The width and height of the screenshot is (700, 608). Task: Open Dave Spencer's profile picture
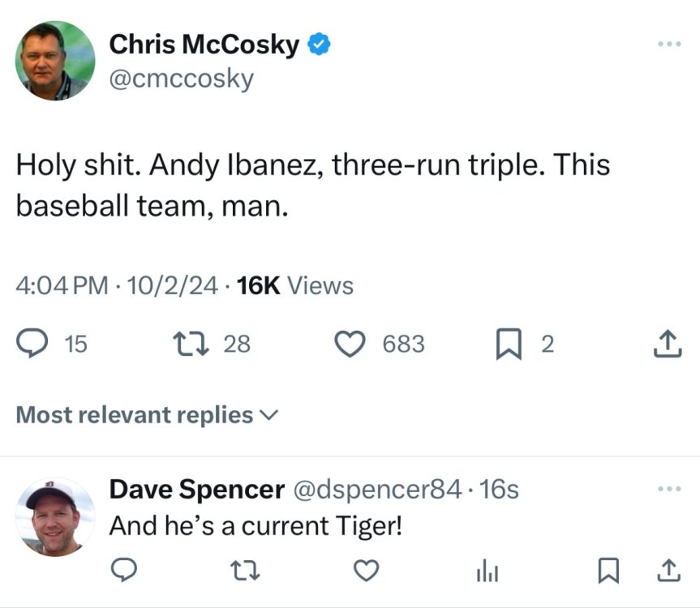pyautogui.click(x=55, y=516)
